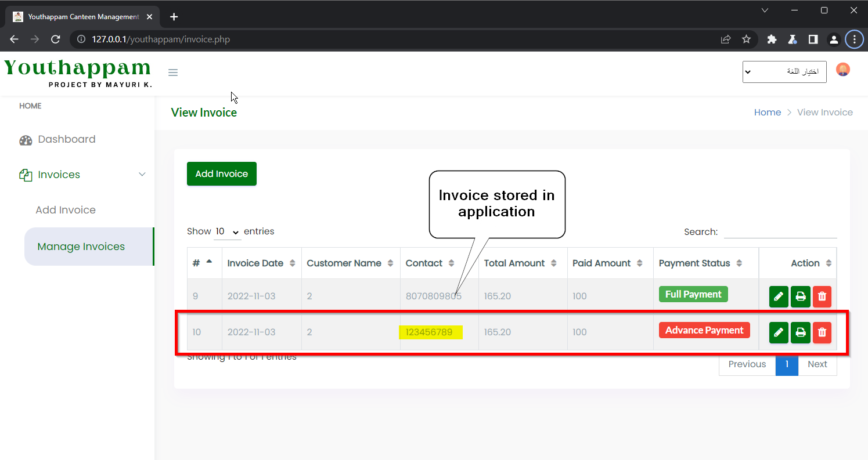Sort table by Action column
The width and height of the screenshot is (868, 460).
[x=798, y=263]
